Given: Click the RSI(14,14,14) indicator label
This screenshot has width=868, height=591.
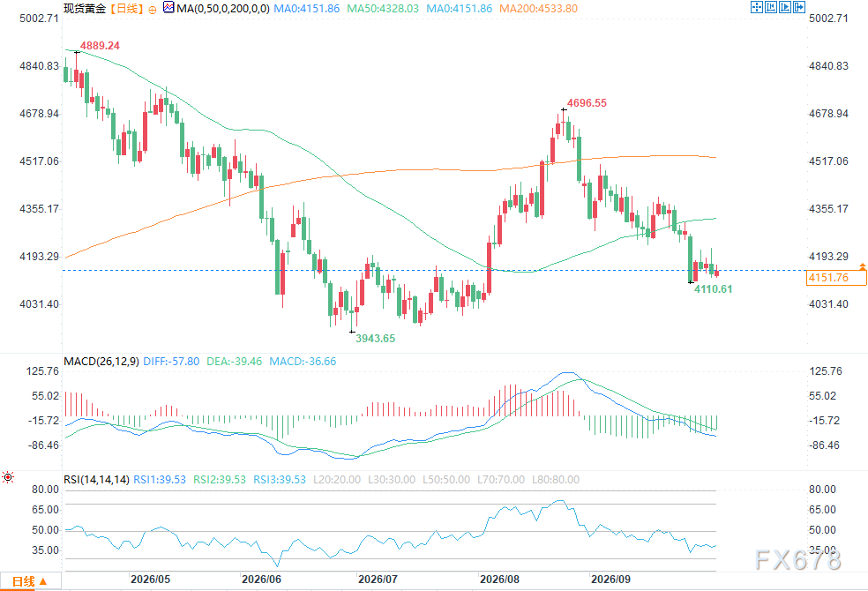Looking at the screenshot, I should (x=96, y=479).
